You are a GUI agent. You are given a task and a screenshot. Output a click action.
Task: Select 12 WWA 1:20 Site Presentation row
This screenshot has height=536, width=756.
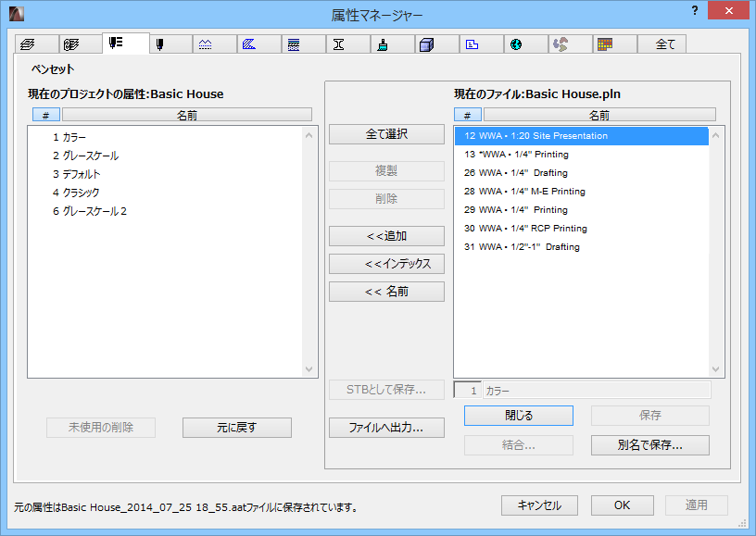582,136
